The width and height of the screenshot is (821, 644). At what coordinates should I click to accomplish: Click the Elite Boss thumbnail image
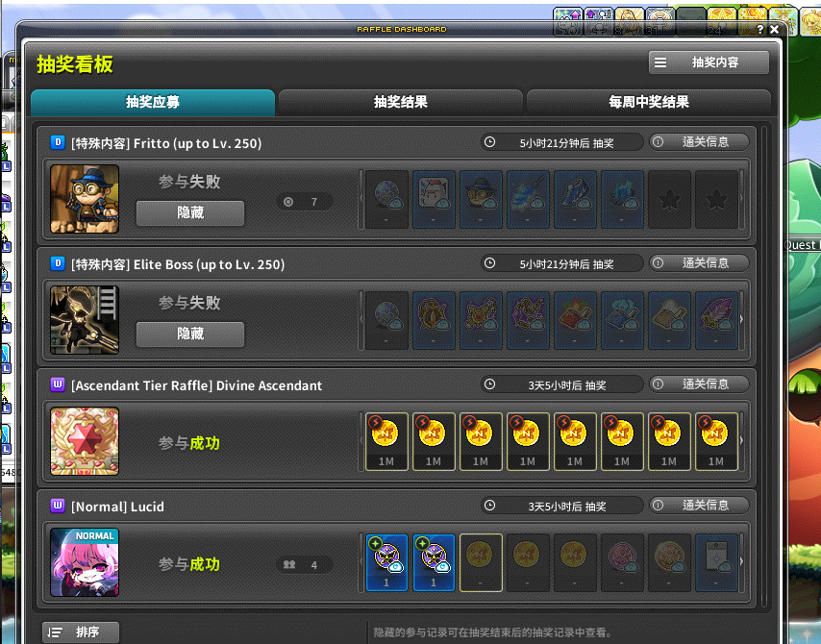85,320
